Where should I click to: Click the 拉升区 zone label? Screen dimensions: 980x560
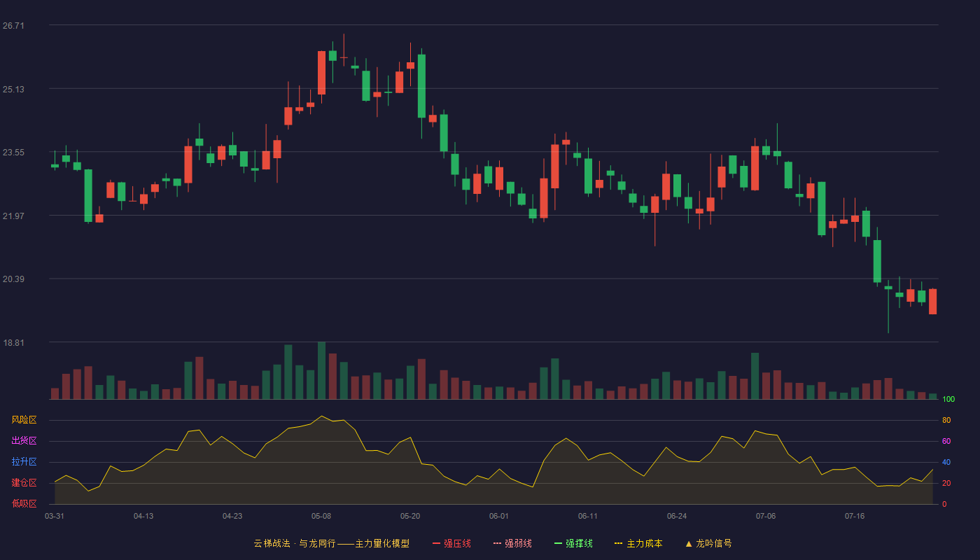[24, 462]
